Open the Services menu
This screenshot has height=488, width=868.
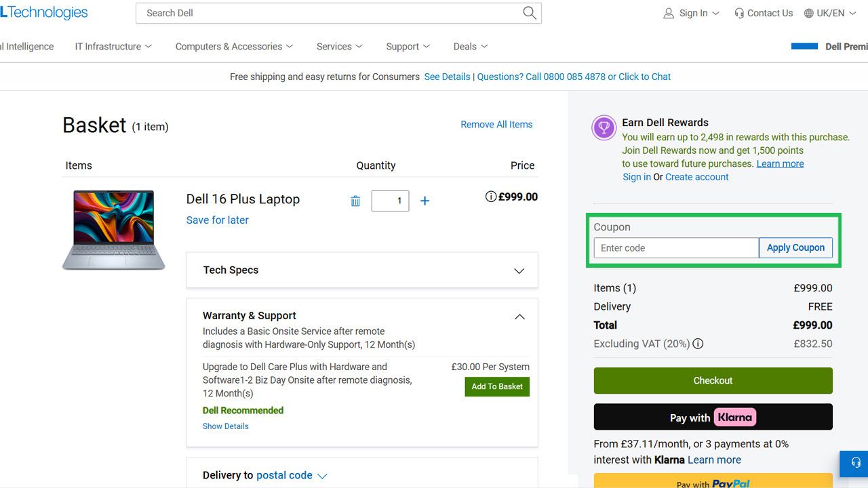340,46
